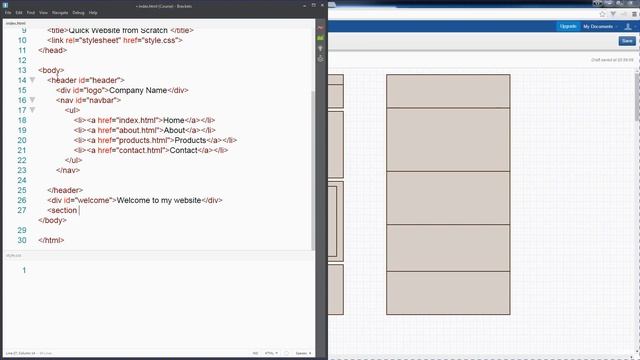Click the fourth icon in Brackets right sidebar
Screen dimensions: 640x360
click(x=320, y=59)
